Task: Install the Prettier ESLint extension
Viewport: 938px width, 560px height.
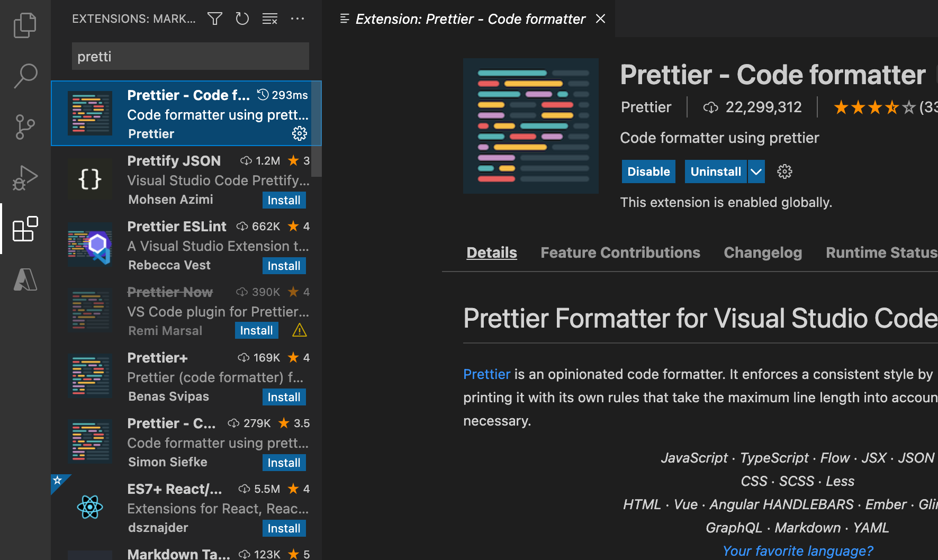Action: (284, 266)
